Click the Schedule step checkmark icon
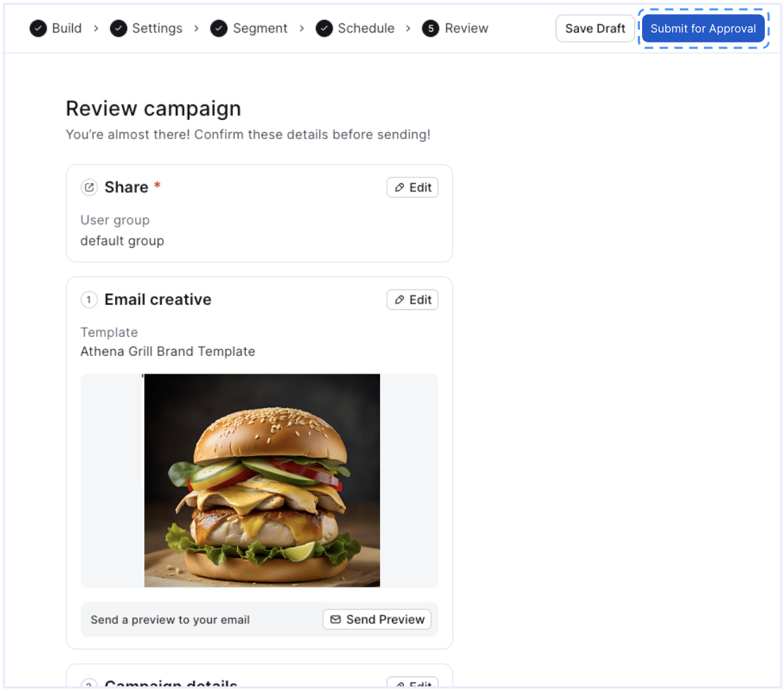The height and width of the screenshot is (692, 784). pyautogui.click(x=324, y=28)
